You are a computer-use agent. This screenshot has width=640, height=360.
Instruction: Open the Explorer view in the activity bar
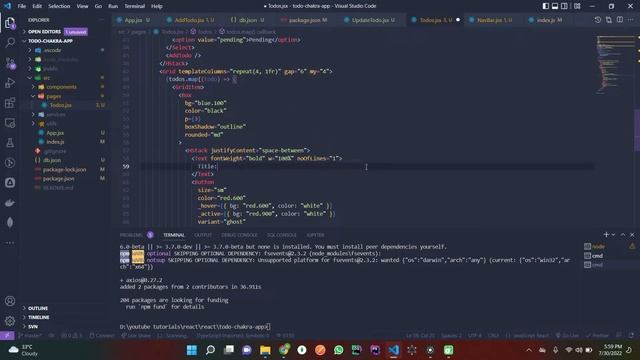10,23
